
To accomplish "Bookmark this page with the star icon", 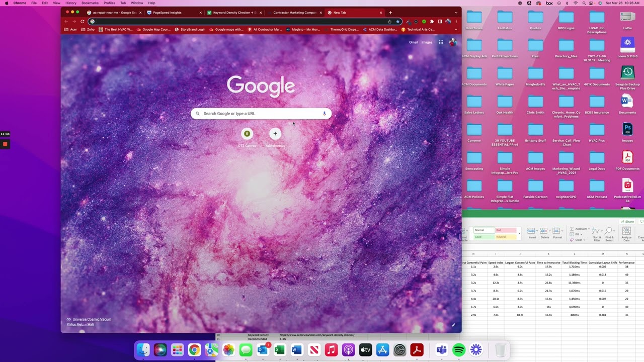I will (397, 22).
